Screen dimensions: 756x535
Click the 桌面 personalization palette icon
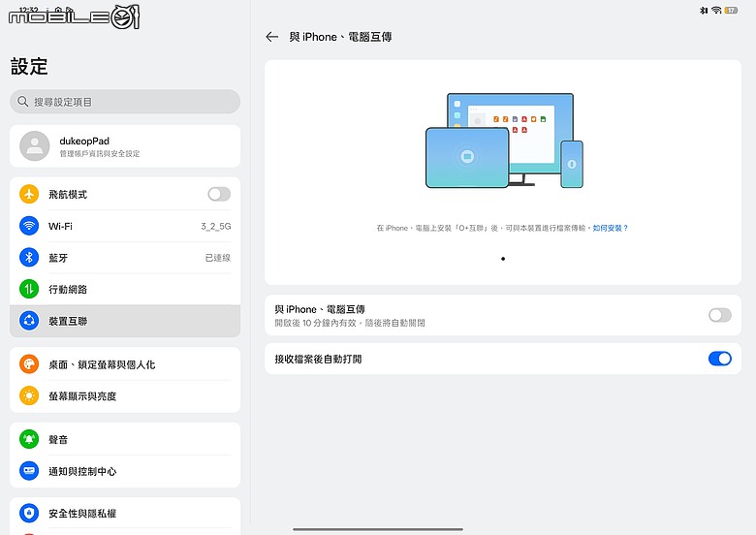pos(29,363)
